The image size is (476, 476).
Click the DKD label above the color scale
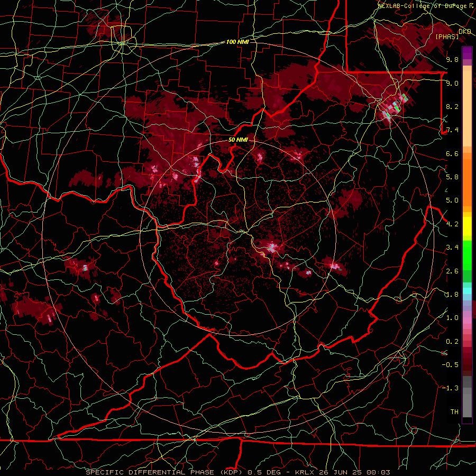tap(465, 32)
